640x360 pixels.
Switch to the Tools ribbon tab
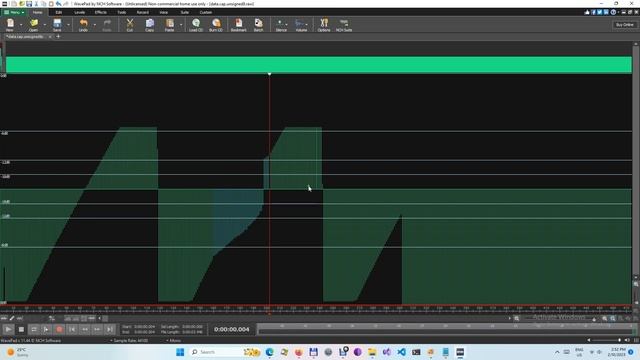click(122, 12)
